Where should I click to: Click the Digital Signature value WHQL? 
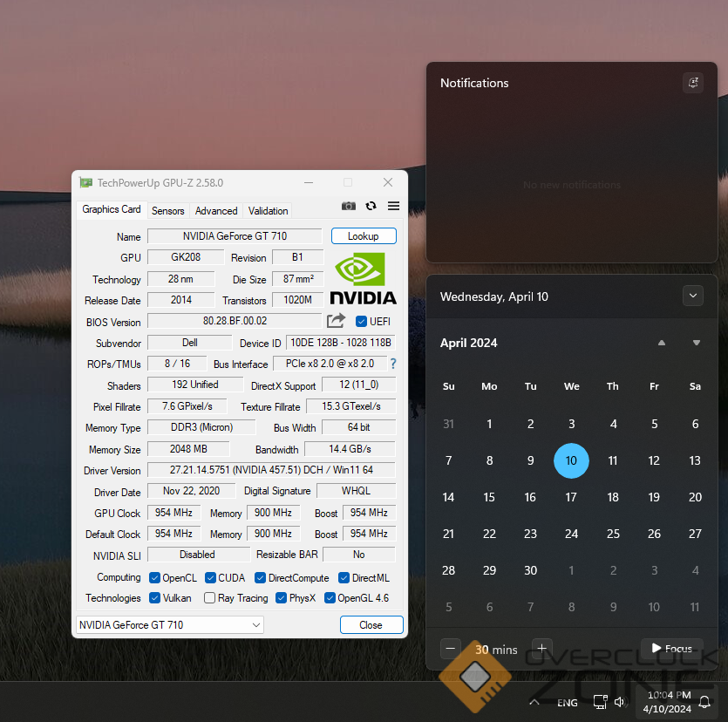point(356,491)
